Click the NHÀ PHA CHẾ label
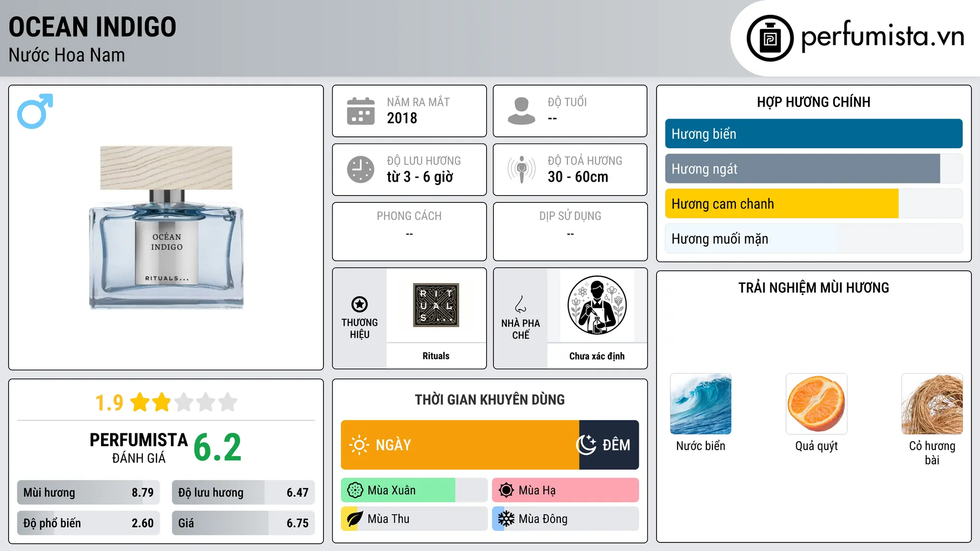Image resolution: width=980 pixels, height=551 pixels. [x=521, y=329]
